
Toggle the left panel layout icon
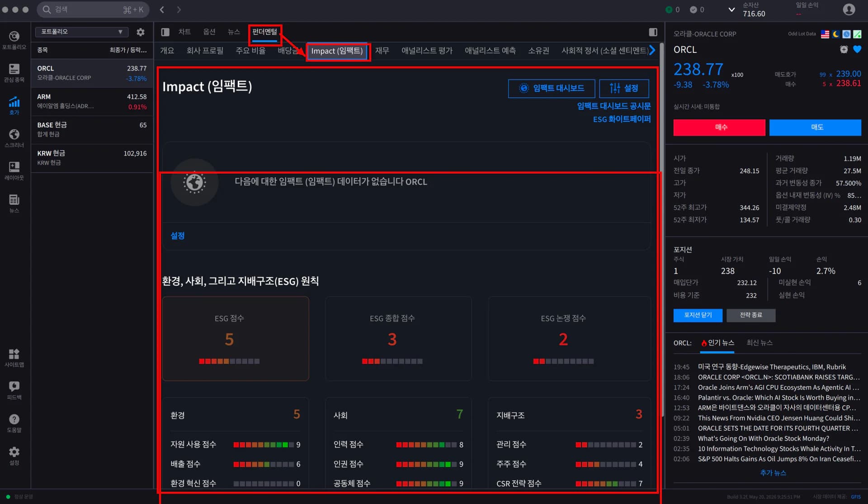[165, 32]
